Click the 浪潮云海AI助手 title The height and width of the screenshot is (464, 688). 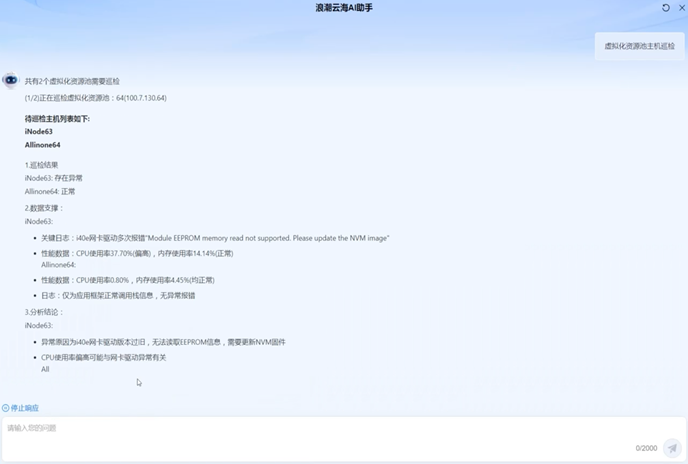tap(344, 8)
